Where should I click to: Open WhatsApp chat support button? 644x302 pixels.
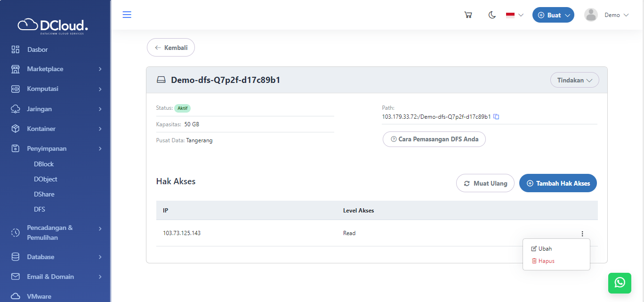point(620,282)
